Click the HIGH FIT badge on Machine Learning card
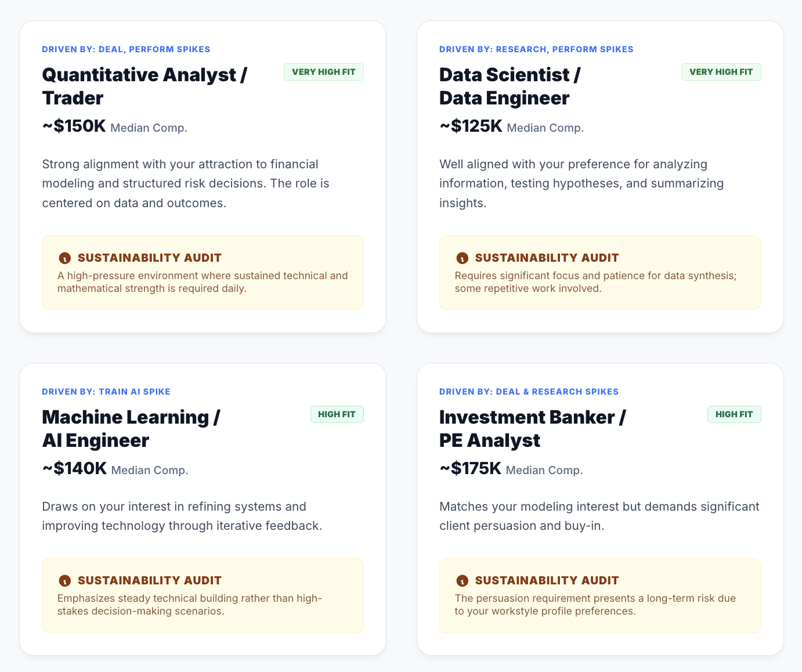 337,414
